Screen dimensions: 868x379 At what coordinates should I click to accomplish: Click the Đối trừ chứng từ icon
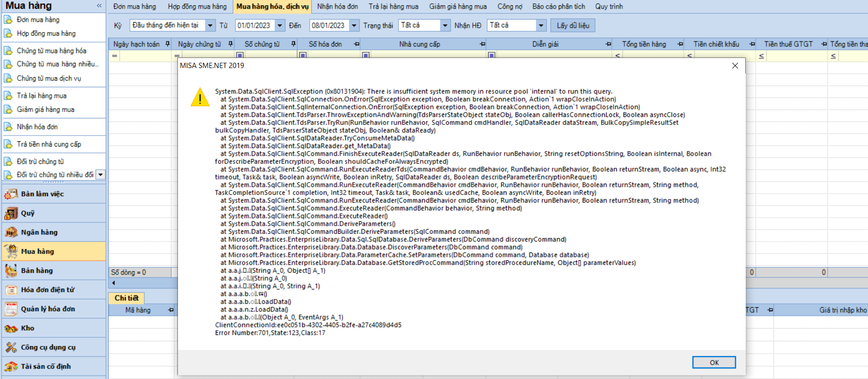coord(8,161)
